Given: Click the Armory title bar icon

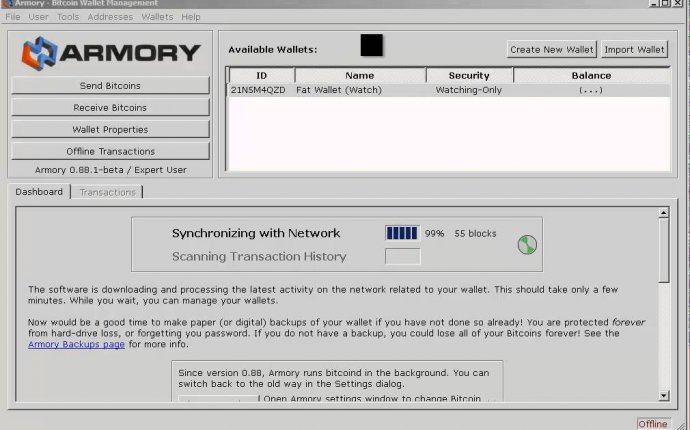Looking at the screenshot, I should [6, 3].
